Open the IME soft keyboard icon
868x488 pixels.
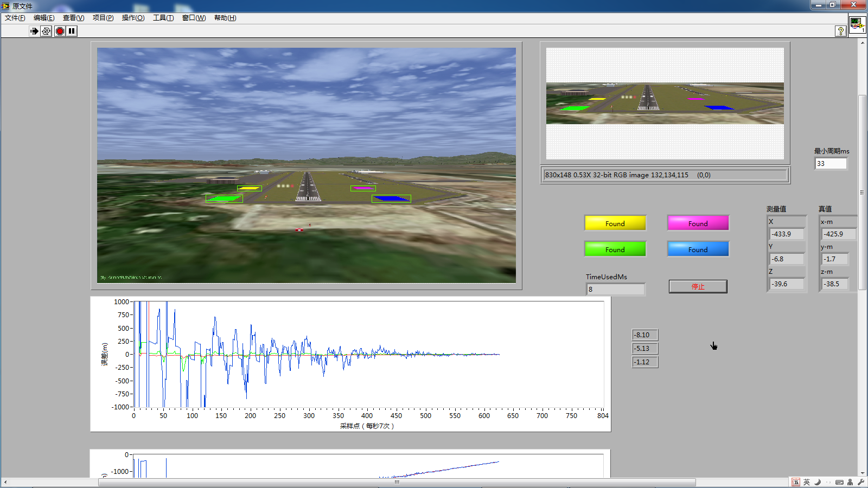(839, 482)
